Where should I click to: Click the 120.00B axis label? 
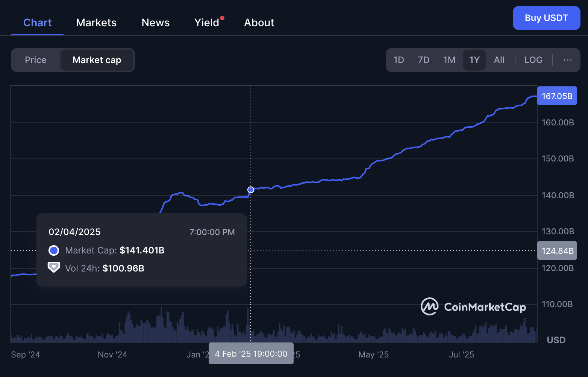pos(558,268)
